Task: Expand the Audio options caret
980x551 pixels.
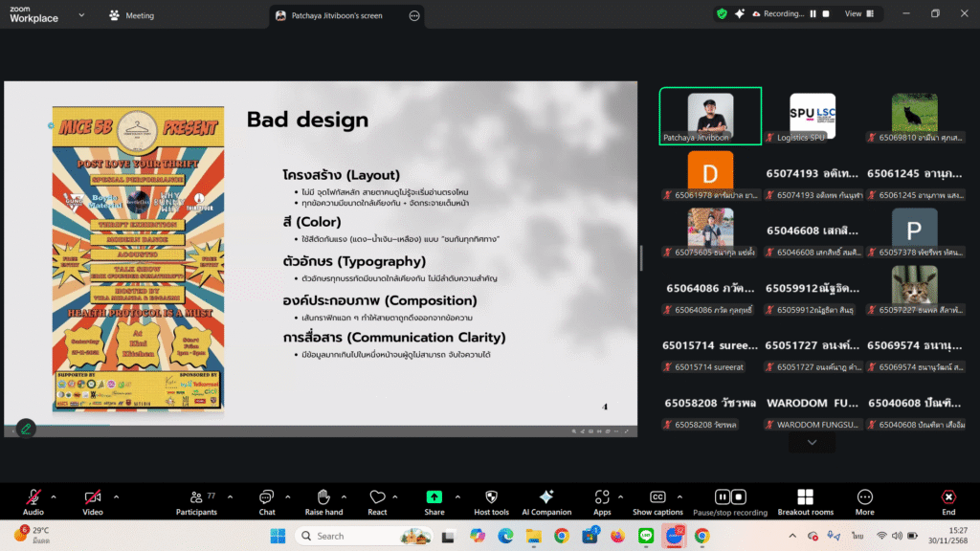Action: [54, 496]
